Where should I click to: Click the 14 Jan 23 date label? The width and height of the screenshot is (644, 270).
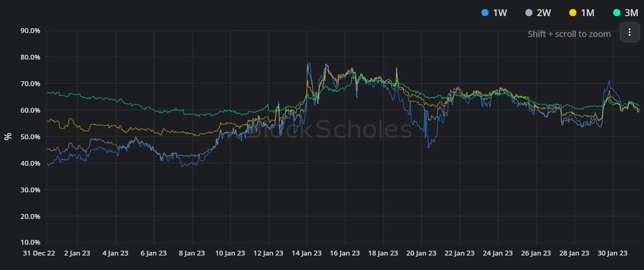(306, 253)
